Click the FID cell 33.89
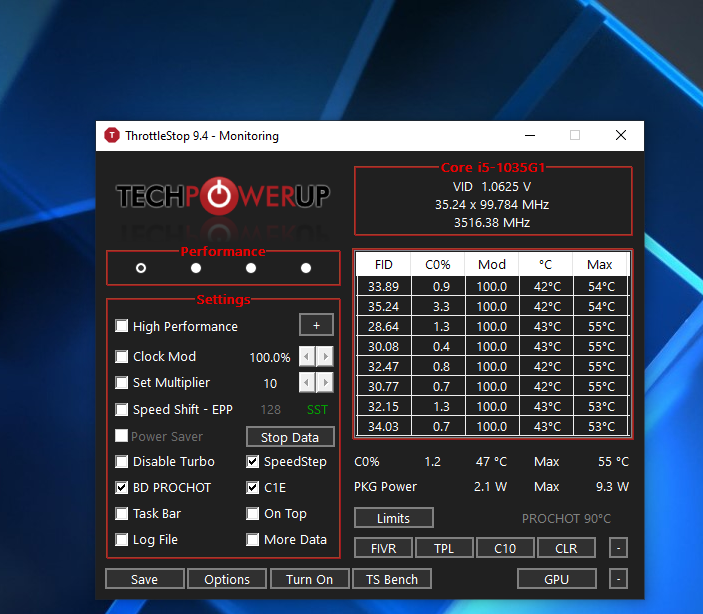The width and height of the screenshot is (703, 614). click(384, 286)
